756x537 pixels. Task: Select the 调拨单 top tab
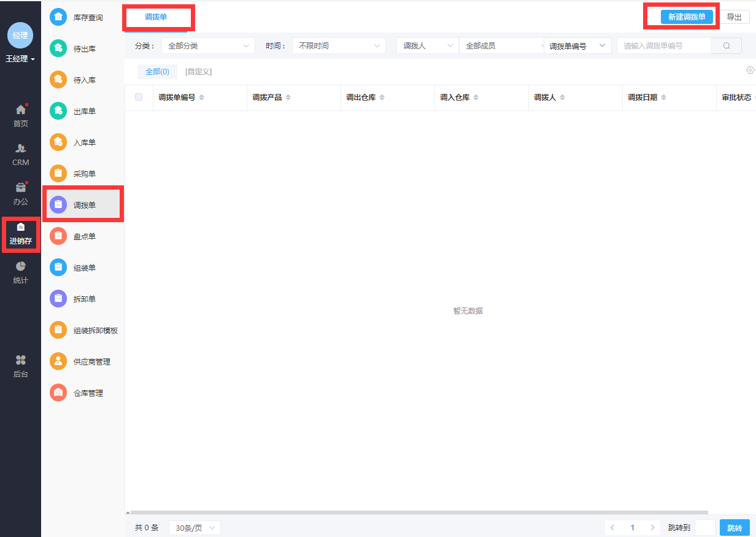tap(156, 17)
